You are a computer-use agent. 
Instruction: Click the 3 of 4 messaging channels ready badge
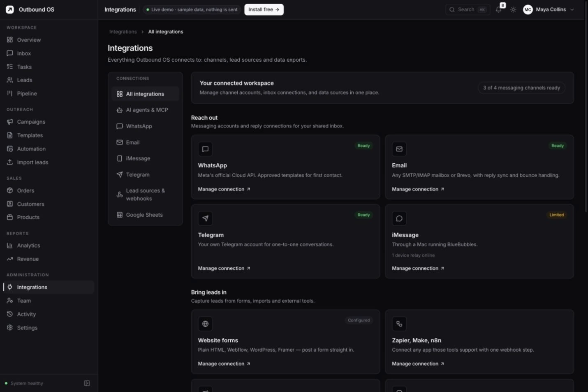point(521,88)
